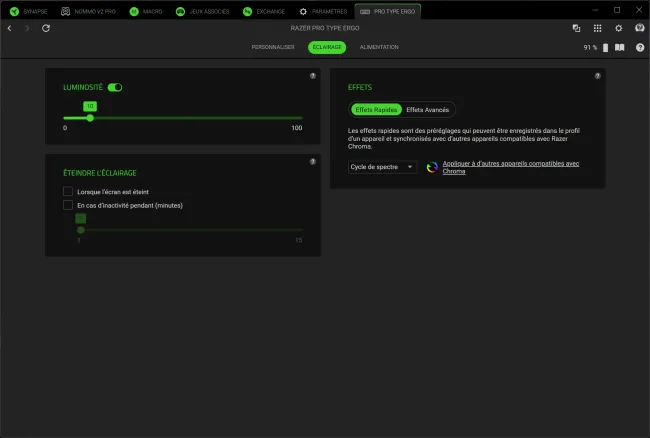
Task: Open help for the Luminosité panel
Action: (x=313, y=76)
